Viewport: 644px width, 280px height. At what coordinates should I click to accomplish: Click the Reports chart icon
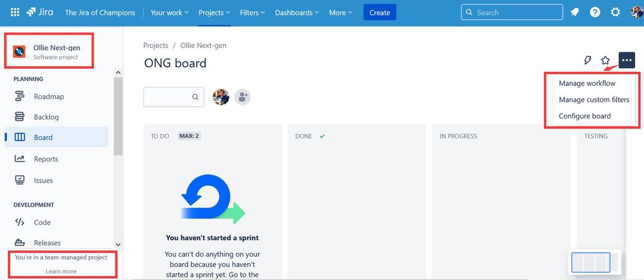click(19, 158)
